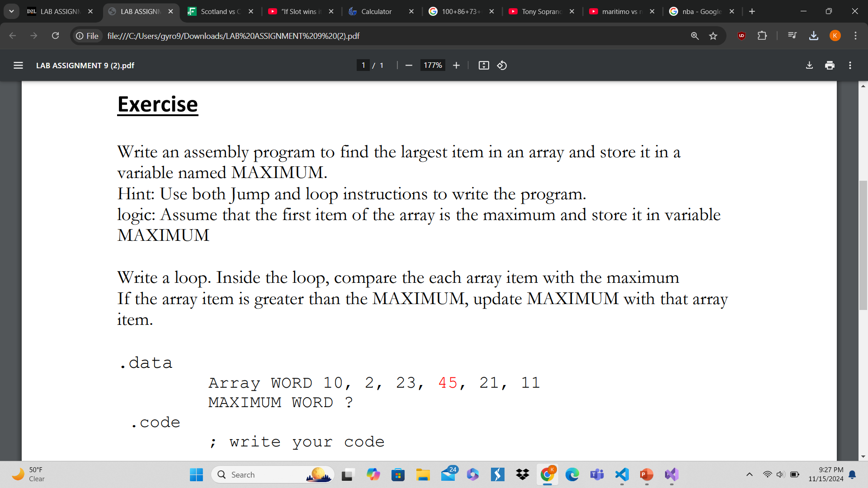Enable the browser ad-block toggle icon
This screenshot has width=868, height=488.
tap(741, 36)
